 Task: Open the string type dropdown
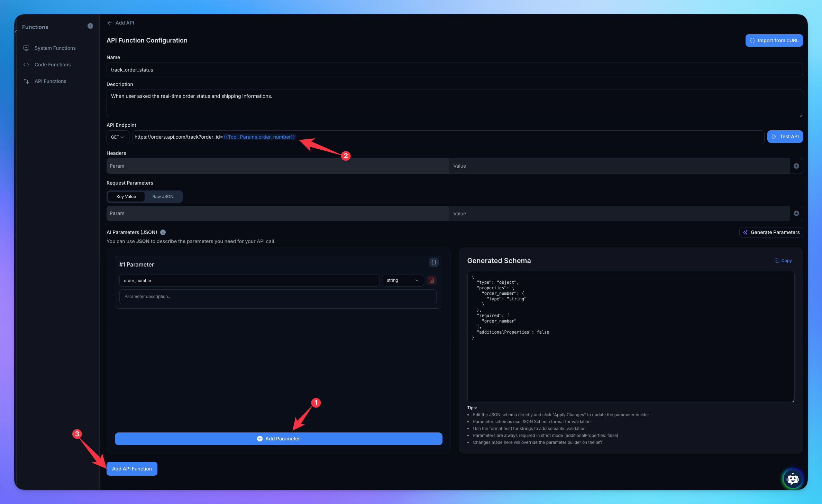pyautogui.click(x=403, y=280)
